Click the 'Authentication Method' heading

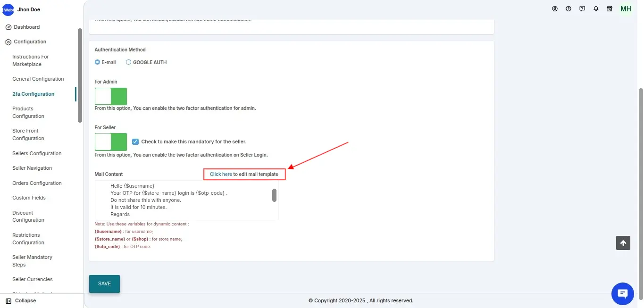point(120,50)
